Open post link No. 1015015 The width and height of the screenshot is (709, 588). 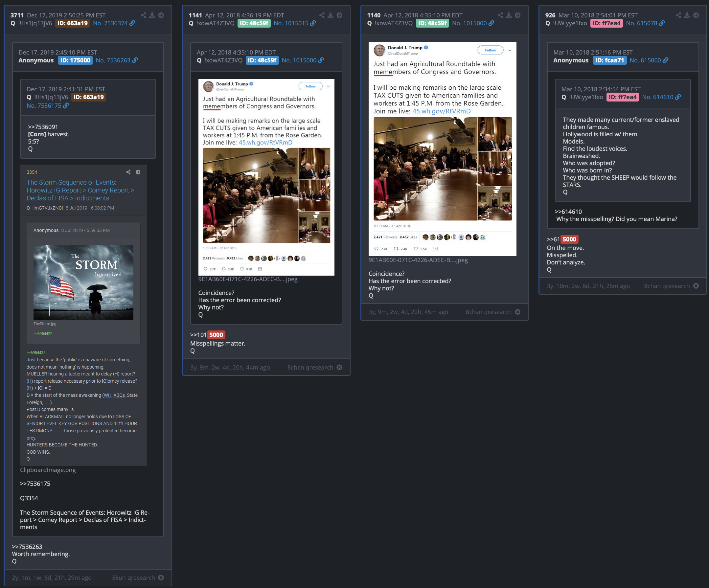pos(295,23)
